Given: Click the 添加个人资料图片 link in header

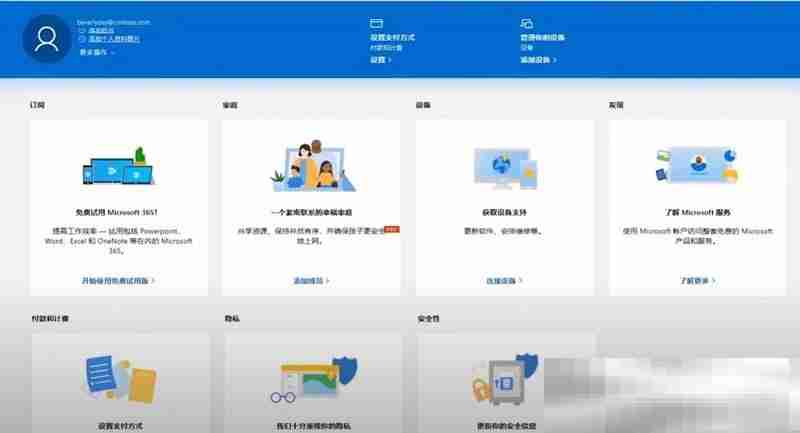Looking at the screenshot, I should point(114,39).
